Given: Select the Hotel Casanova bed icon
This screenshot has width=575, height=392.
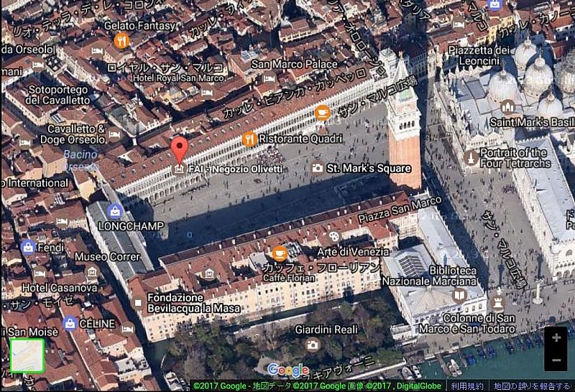Looking at the screenshot, I should [x=40, y=274].
